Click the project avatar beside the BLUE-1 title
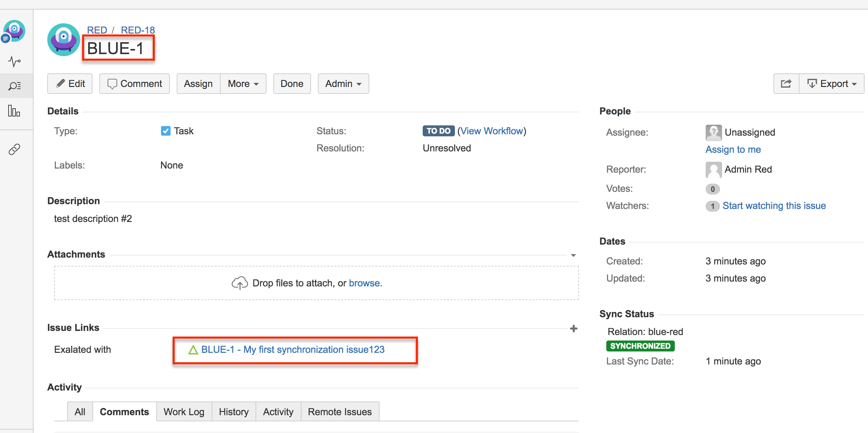The width and height of the screenshot is (868, 433). [x=64, y=40]
